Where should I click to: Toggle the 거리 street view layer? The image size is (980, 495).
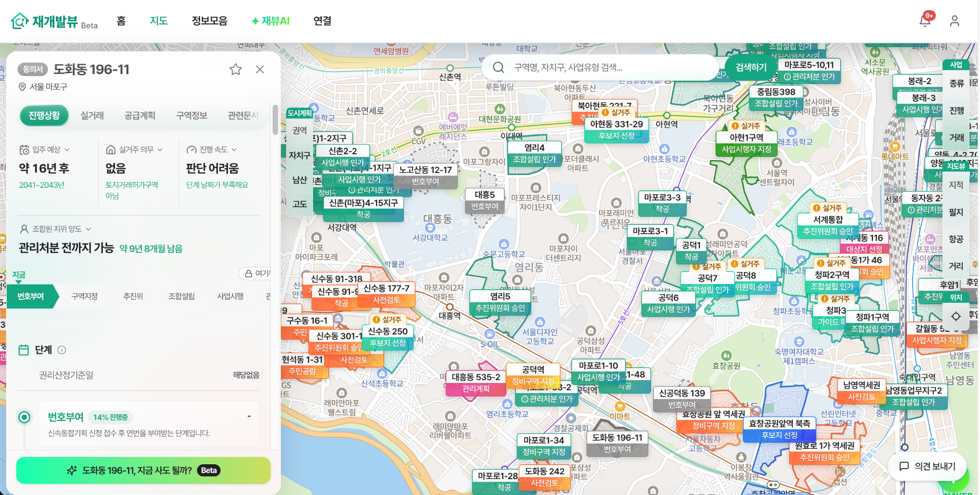click(956, 266)
